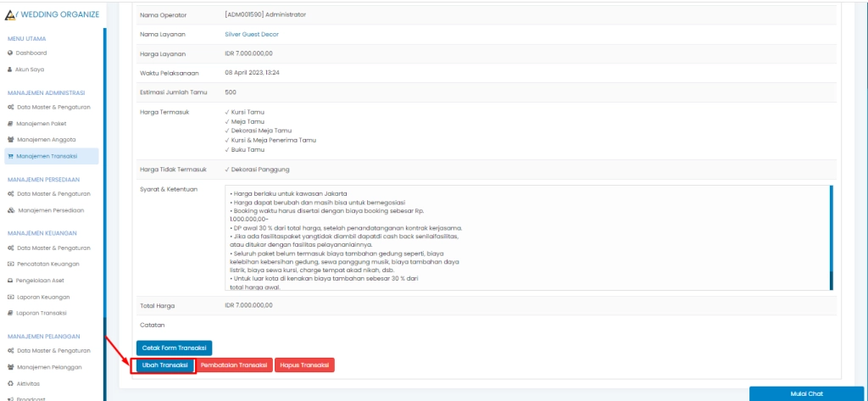
Task: Click the Manajemen Anggota people icon
Action: (x=10, y=140)
